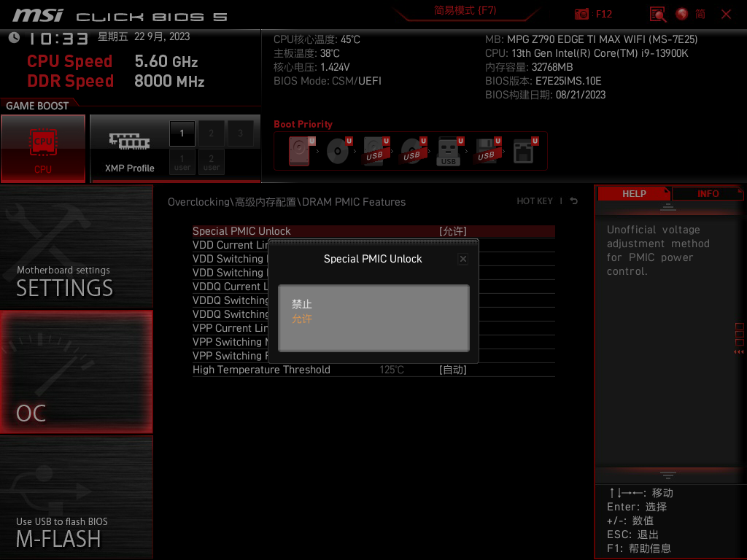This screenshot has height=560, width=747.
Task: Open the BIOS search magnifier icon
Action: click(658, 15)
